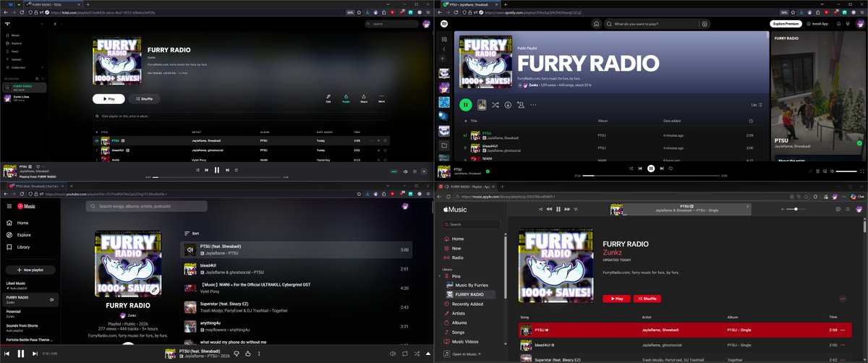The image size is (868, 363).
Task: Pause playback in YouTube Music player
Action: pos(20,354)
